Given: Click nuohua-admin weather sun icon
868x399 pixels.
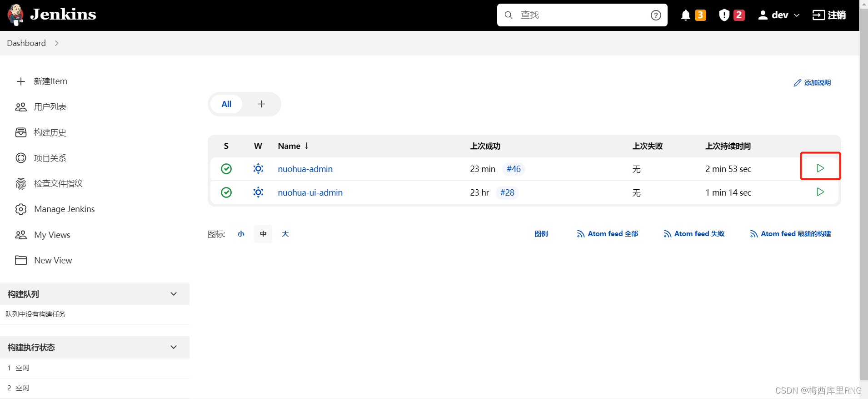Looking at the screenshot, I should point(258,169).
